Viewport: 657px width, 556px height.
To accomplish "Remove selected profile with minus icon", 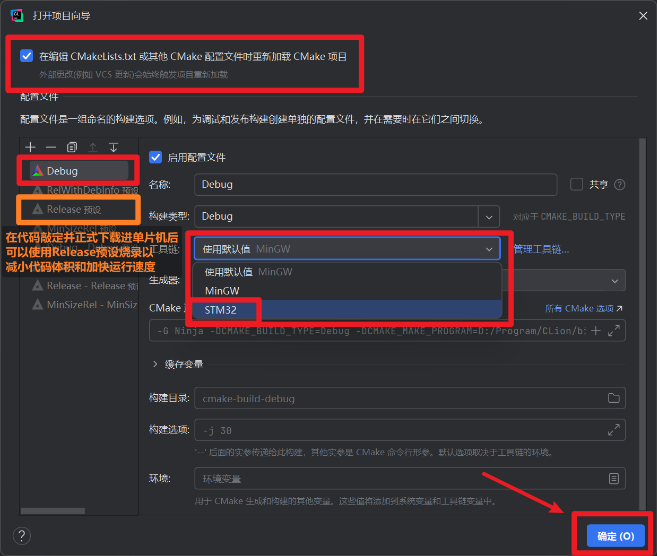I will [51, 147].
